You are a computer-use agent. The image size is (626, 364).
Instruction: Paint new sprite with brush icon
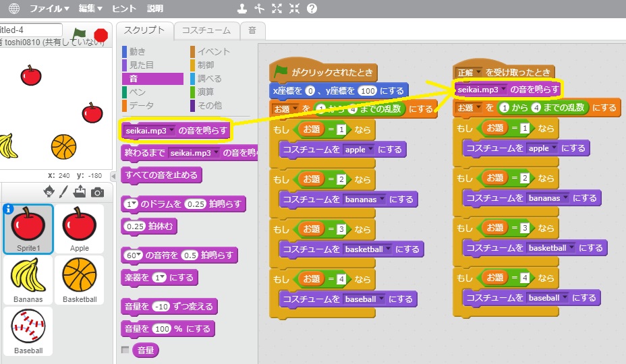click(x=63, y=192)
